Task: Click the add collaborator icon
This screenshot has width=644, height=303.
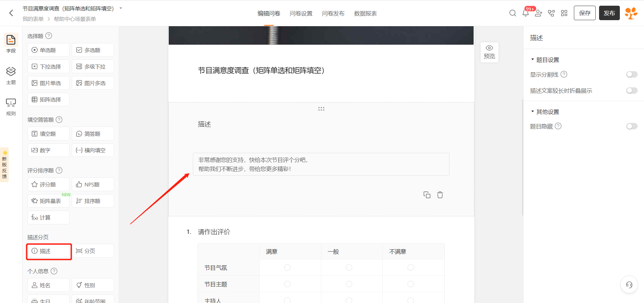Action: (x=539, y=13)
